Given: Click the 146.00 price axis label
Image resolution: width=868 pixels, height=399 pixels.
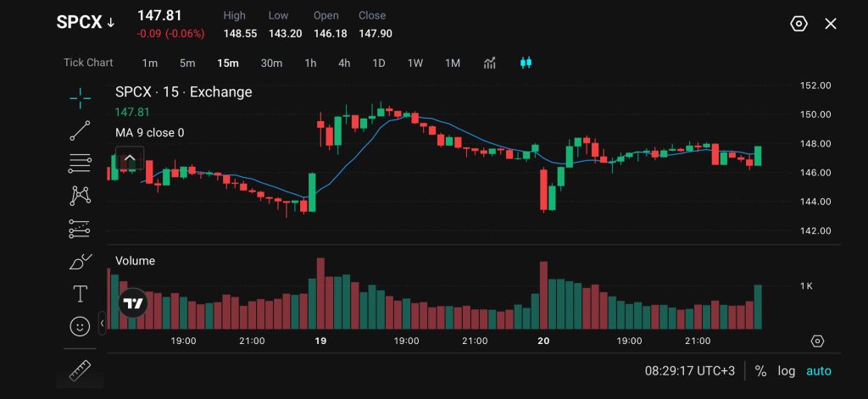Looking at the screenshot, I should coord(815,173).
